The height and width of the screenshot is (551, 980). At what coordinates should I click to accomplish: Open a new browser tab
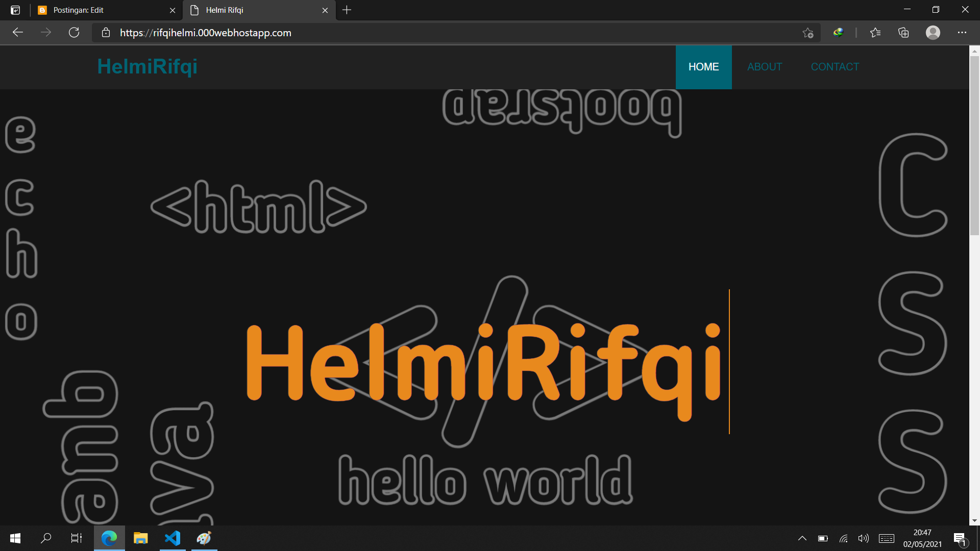[347, 10]
